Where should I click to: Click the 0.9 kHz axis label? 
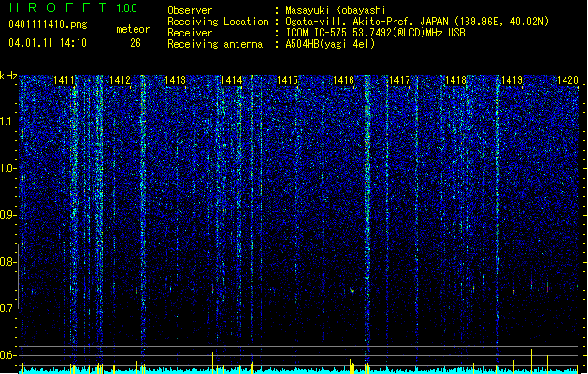point(8,215)
